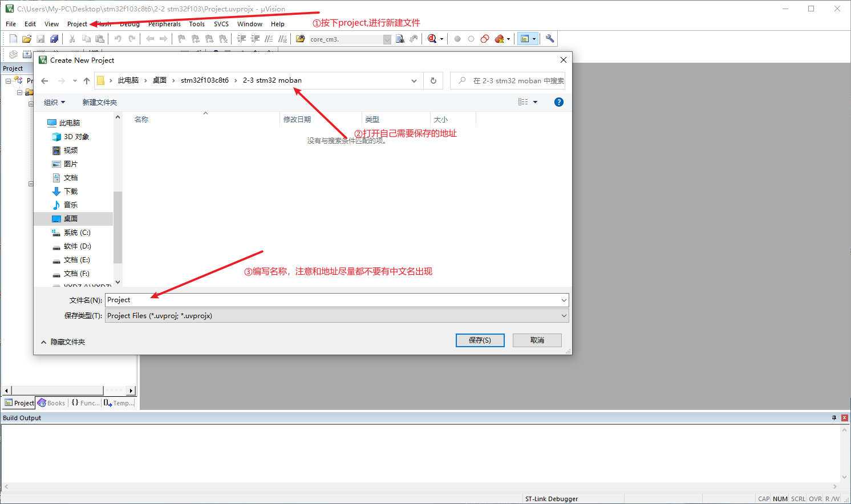Screen dimensions: 851x504
Task: Expand the 文件名 combo box dropdown
Action: [x=564, y=300]
